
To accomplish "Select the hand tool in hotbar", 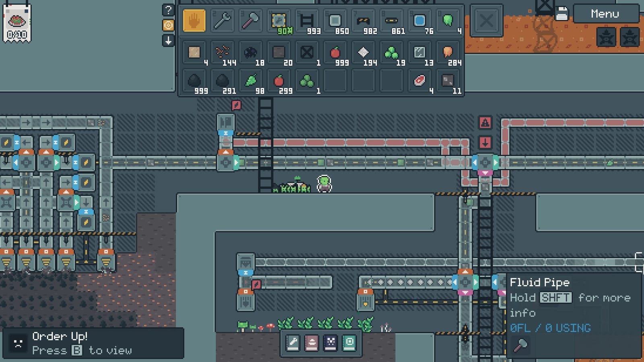I will [x=194, y=21].
